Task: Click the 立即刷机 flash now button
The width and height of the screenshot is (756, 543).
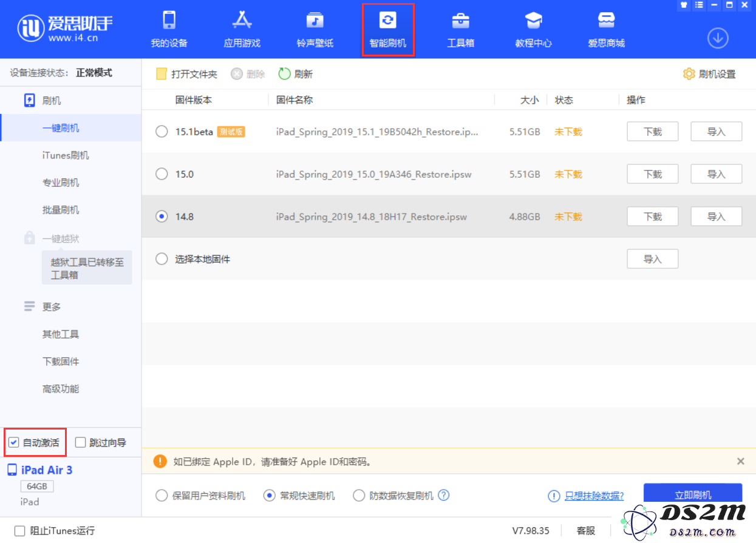Action: point(693,494)
